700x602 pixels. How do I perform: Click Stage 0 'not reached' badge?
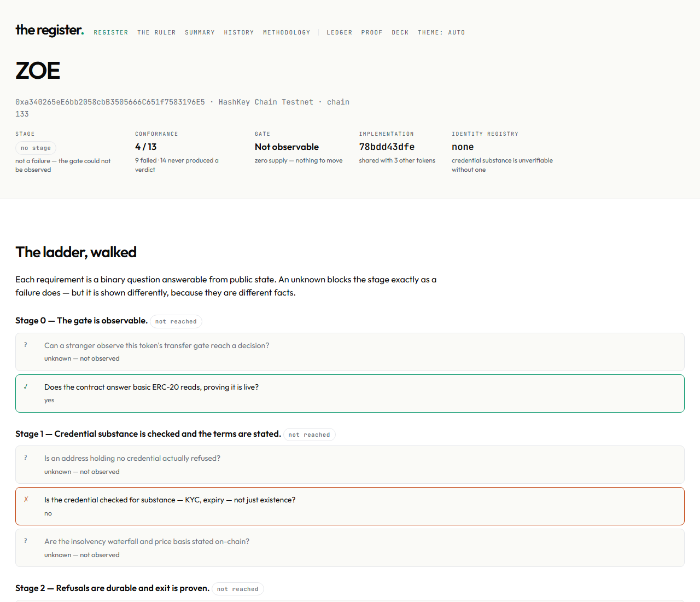(x=176, y=321)
